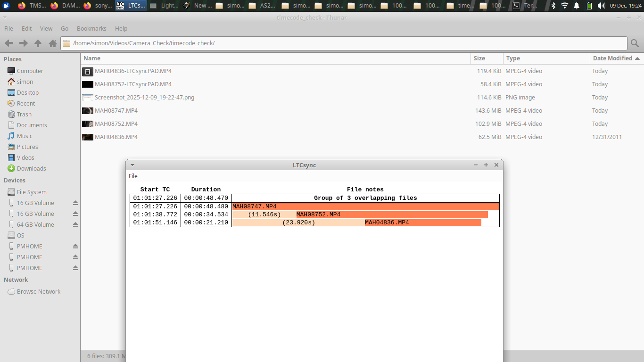Click the (11.546s) offset label
Viewport: 644px width, 362px height.
(264, 214)
